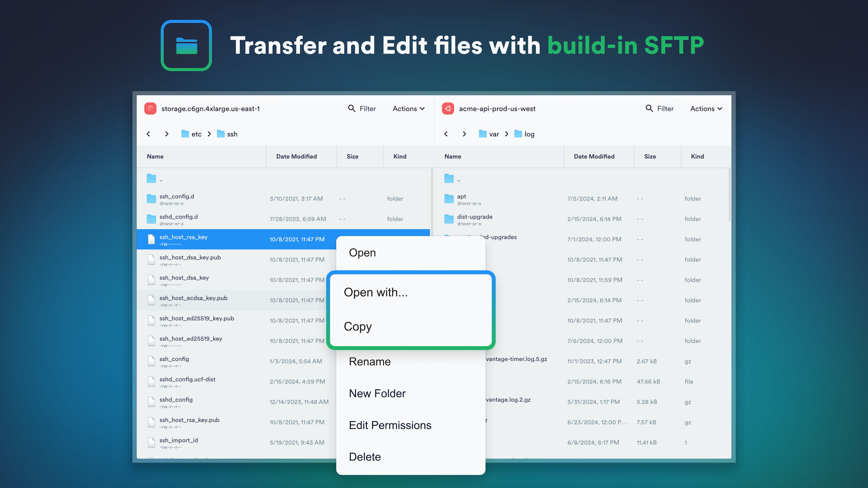Viewport: 868px width, 488px height.
Task: Sort left pane by Date Modified header
Action: [x=296, y=156]
